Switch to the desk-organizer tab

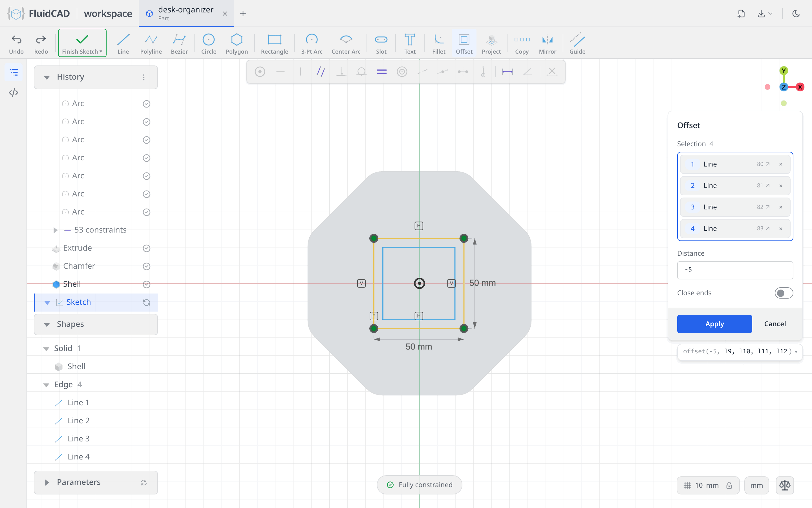(186, 14)
